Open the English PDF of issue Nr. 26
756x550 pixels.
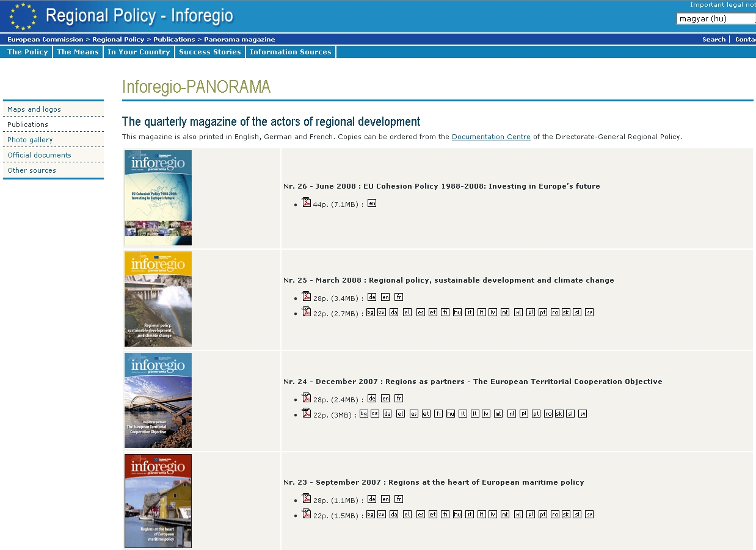[x=372, y=203]
